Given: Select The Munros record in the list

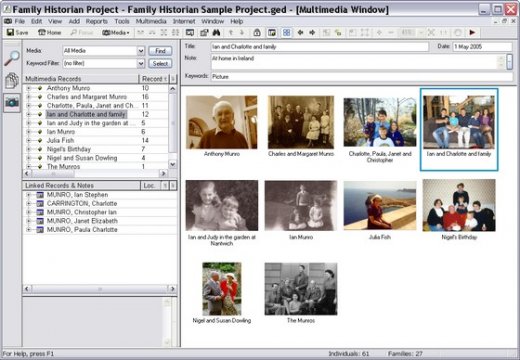Looking at the screenshot, I should click(x=63, y=166).
